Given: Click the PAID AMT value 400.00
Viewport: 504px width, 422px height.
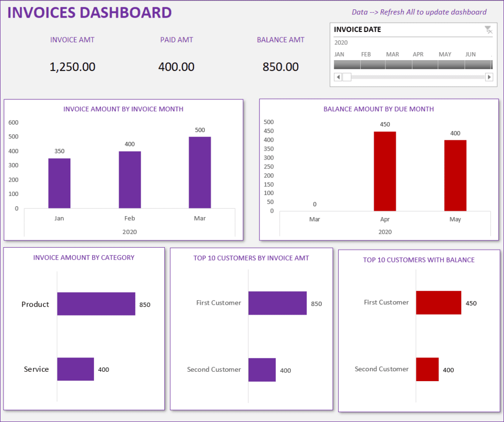Looking at the screenshot, I should (x=176, y=66).
